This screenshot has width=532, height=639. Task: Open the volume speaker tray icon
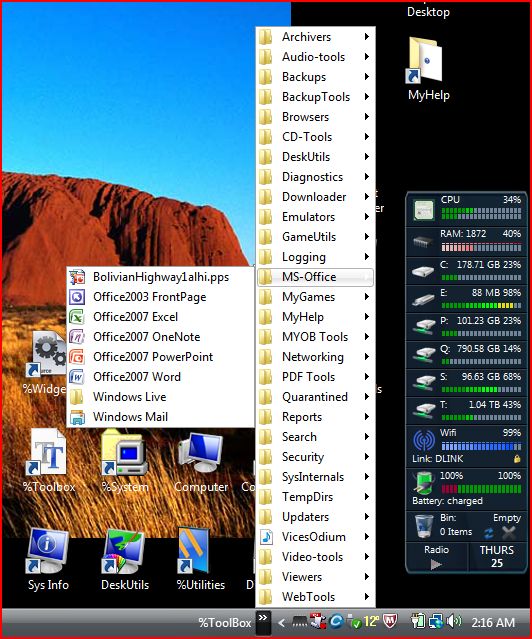click(x=454, y=621)
